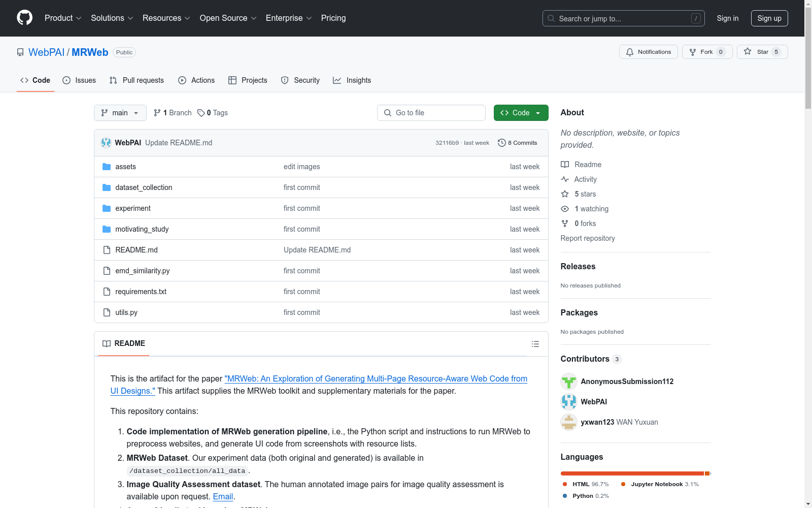Click the star icon beside 5 stars

(565, 194)
